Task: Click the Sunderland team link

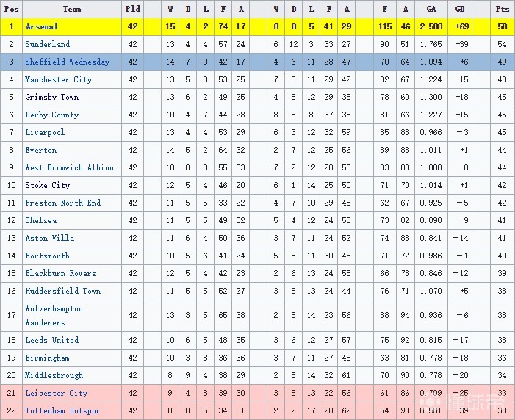Action: click(x=48, y=44)
